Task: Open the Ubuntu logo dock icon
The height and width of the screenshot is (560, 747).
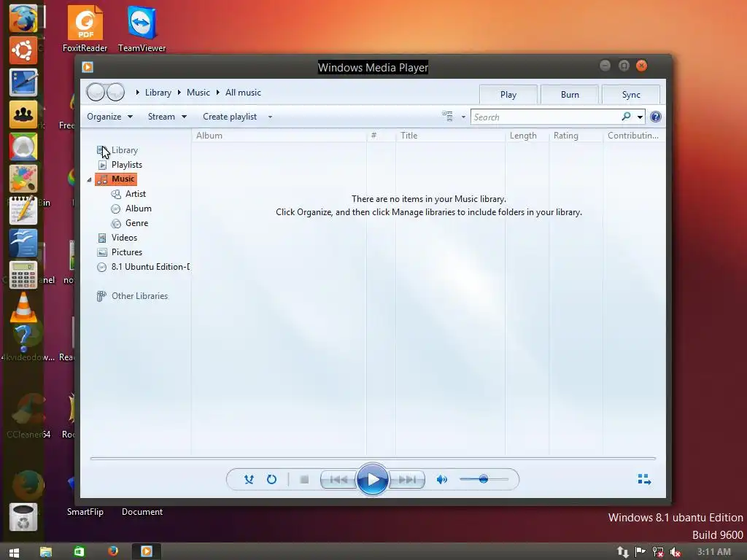Action: pyautogui.click(x=23, y=50)
